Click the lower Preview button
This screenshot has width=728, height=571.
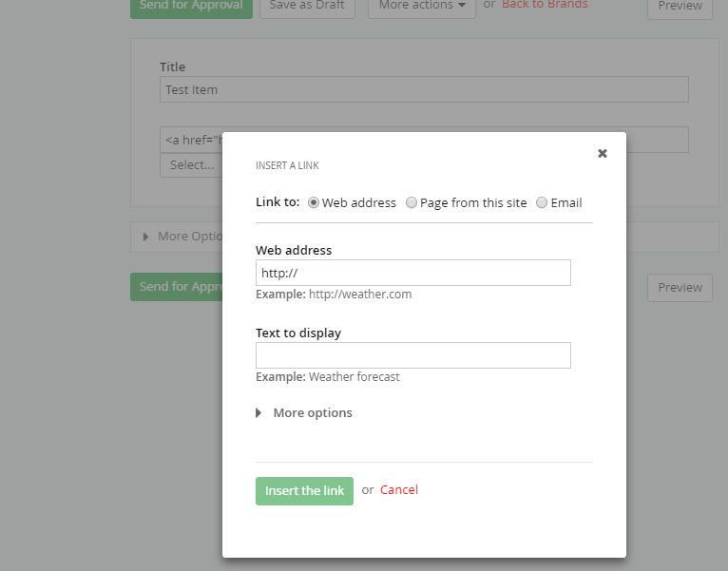pyautogui.click(x=680, y=288)
